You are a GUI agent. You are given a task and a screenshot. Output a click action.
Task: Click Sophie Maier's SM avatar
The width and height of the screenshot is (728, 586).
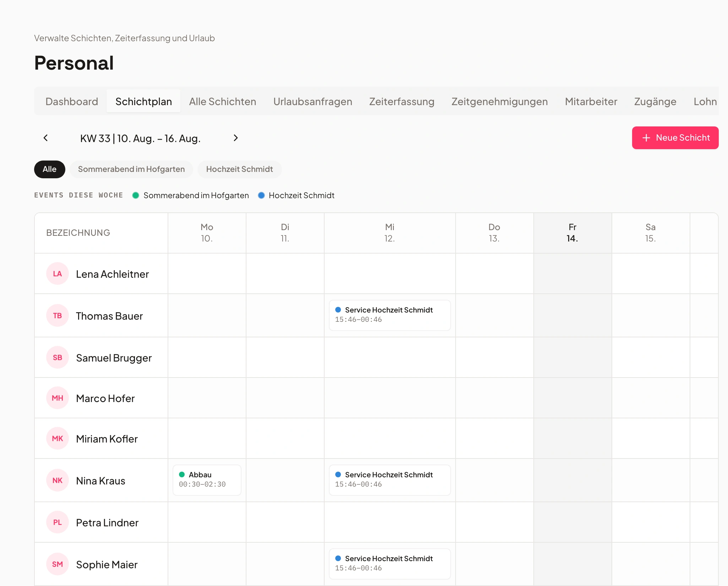(58, 564)
